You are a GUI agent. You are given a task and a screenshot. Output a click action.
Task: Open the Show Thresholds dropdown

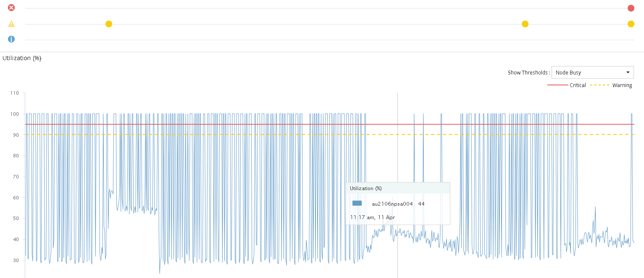[592, 72]
